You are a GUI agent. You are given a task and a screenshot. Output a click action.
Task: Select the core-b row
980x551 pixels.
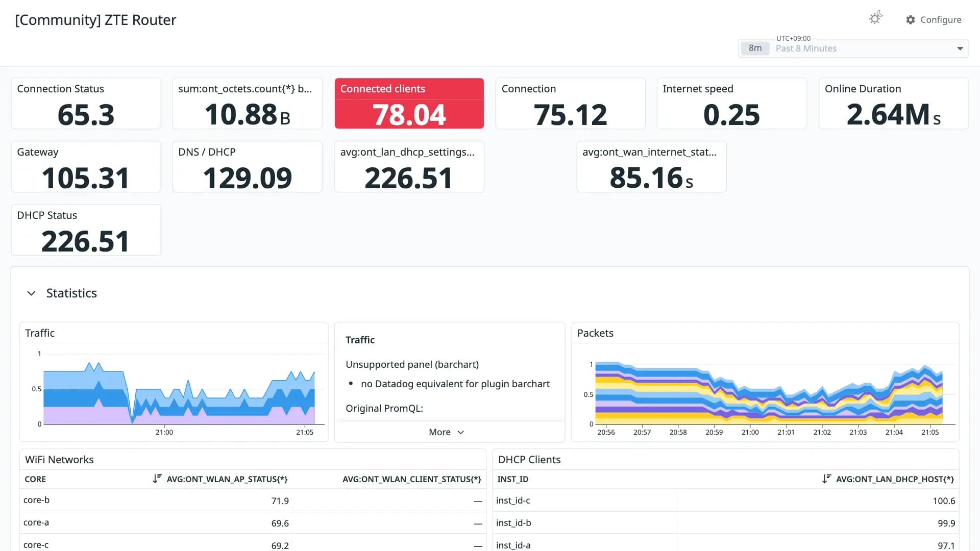tap(253, 500)
